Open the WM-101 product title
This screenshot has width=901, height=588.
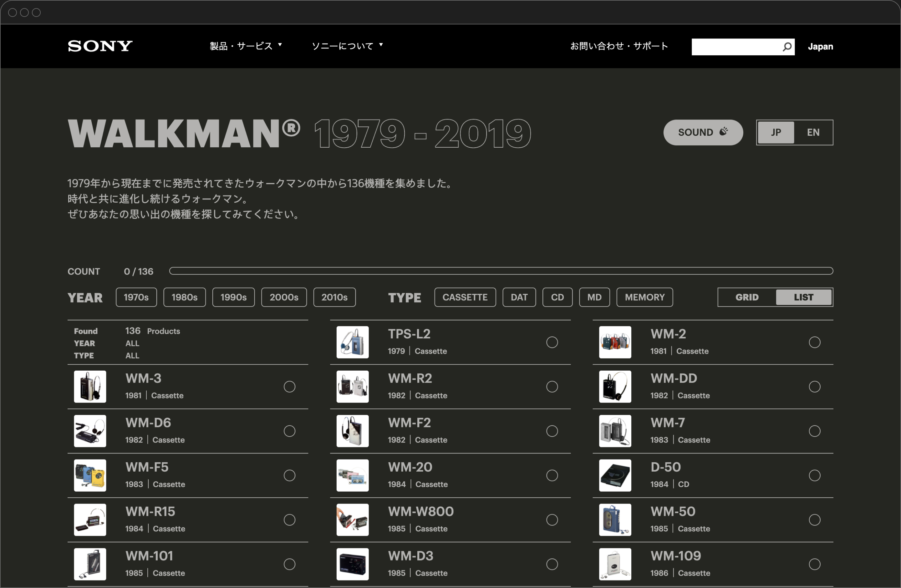149,556
